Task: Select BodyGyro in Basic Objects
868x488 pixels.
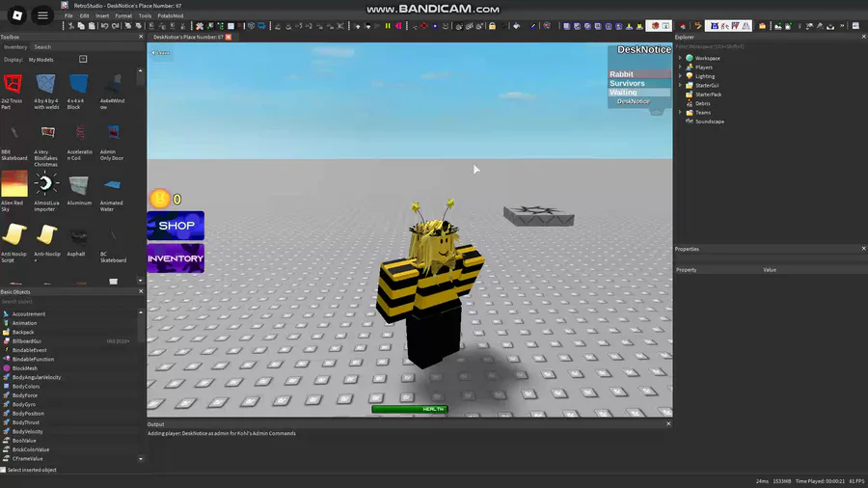Action: pyautogui.click(x=24, y=404)
